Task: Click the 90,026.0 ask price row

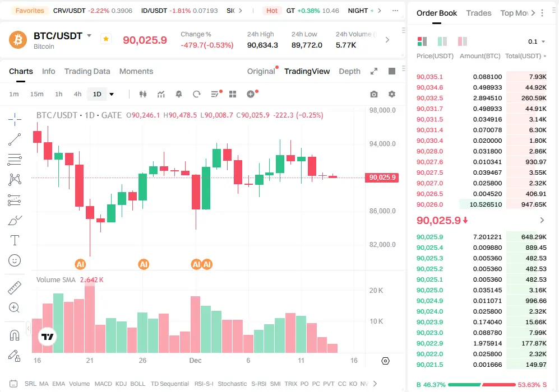Action: pyautogui.click(x=481, y=204)
